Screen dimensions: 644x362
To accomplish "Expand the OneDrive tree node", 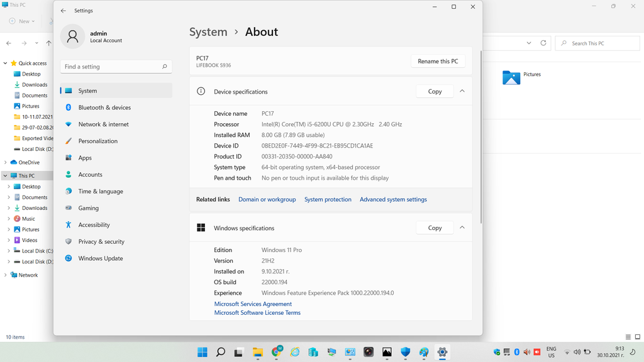I will point(6,163).
